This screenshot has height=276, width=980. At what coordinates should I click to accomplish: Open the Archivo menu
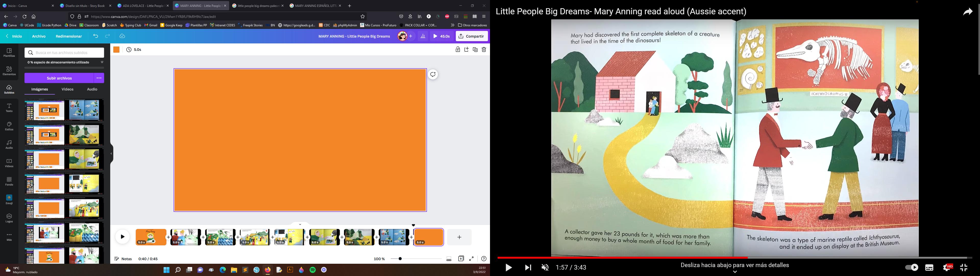click(39, 36)
